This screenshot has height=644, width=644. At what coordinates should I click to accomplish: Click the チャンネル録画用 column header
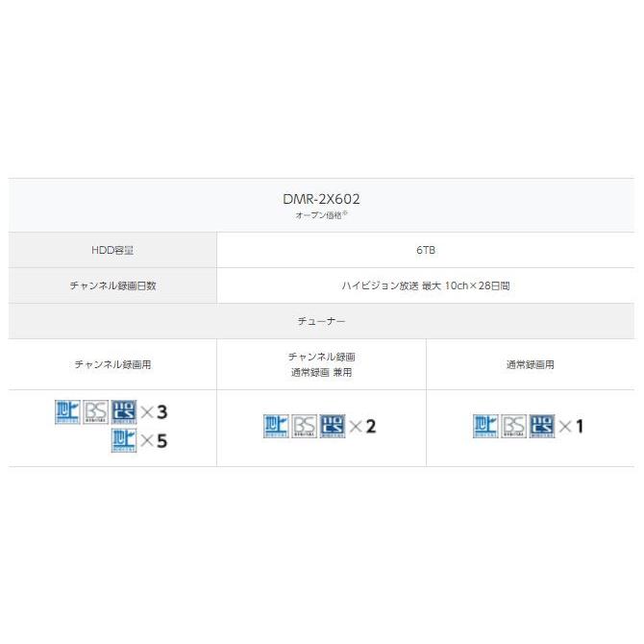pyautogui.click(x=112, y=365)
